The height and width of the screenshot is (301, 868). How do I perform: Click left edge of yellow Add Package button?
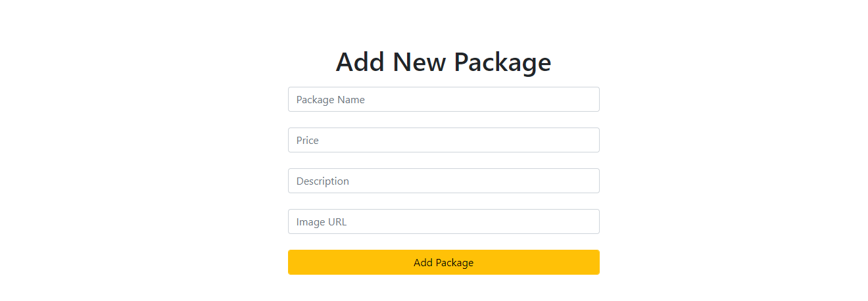coord(295,262)
